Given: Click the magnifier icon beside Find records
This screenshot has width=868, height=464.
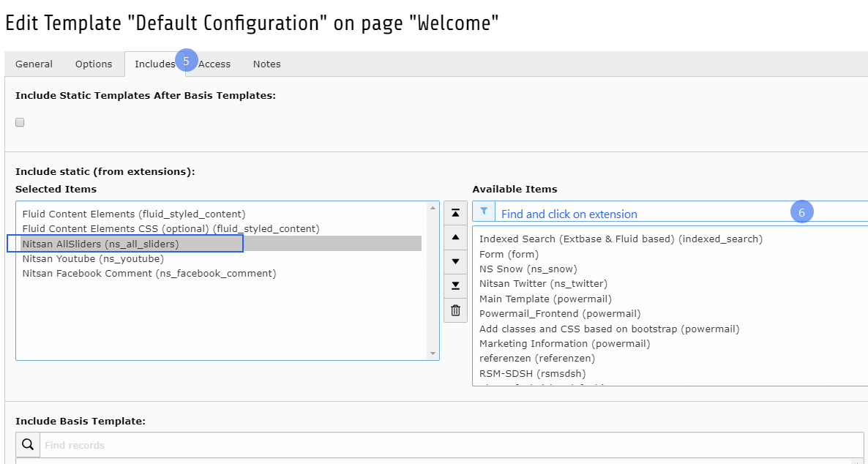Looking at the screenshot, I should pos(29,445).
